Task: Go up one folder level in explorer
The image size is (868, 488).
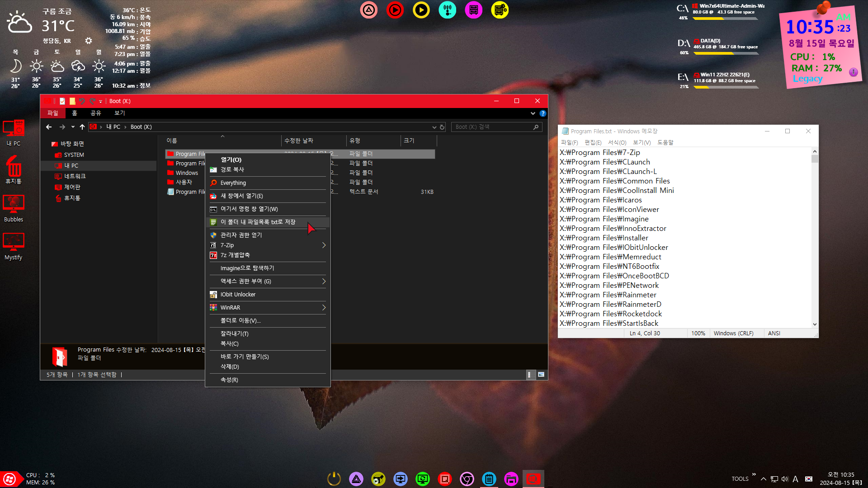Action: point(82,127)
